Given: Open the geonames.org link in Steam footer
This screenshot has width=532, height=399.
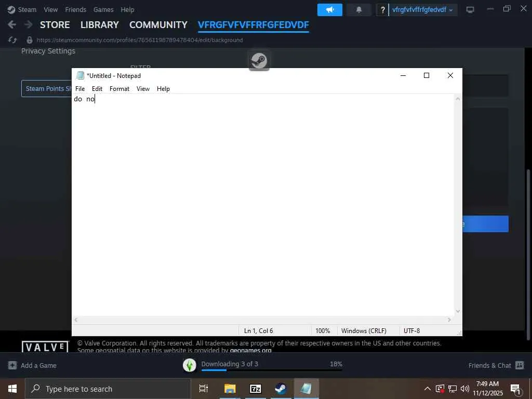Looking at the screenshot, I should tap(251, 350).
